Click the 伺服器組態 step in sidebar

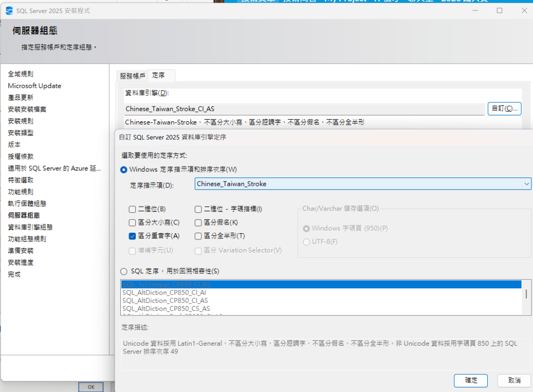click(24, 216)
